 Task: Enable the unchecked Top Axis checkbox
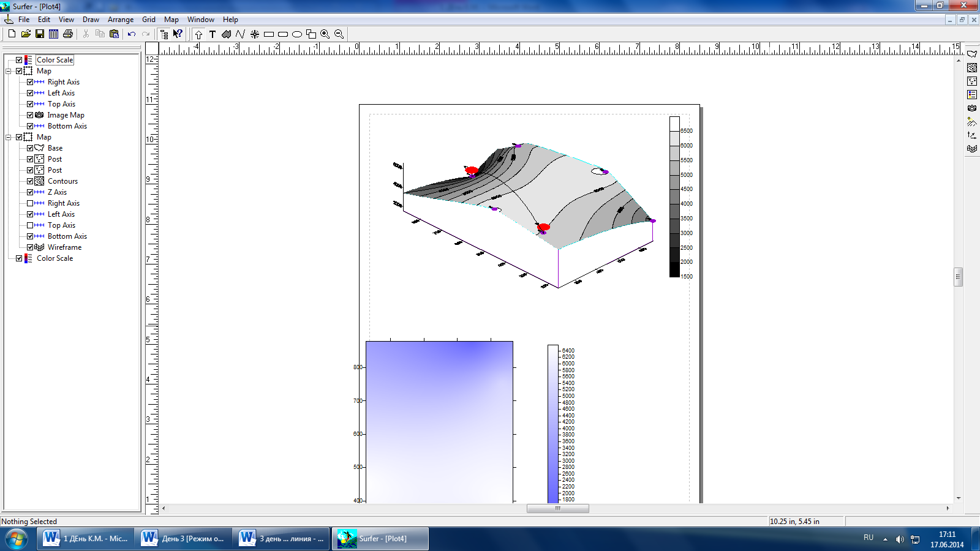(30, 225)
